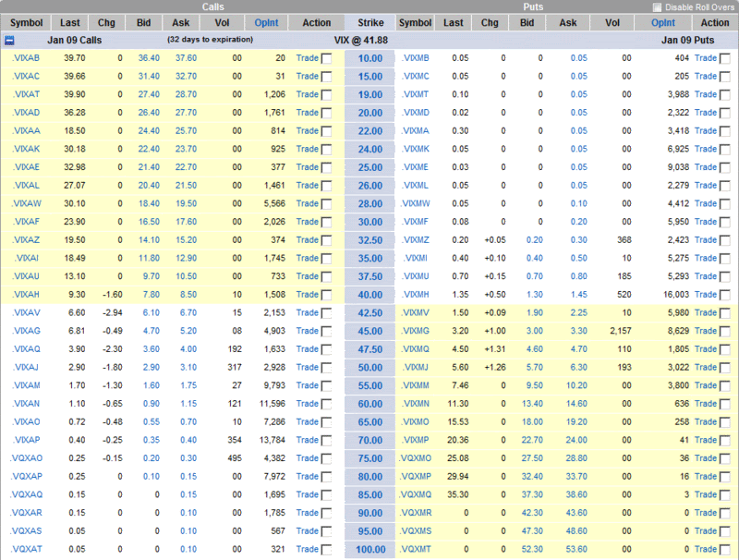The height and width of the screenshot is (560, 739).
Task: Click volume 2,157 for .VIXMG put
Action: (x=620, y=331)
